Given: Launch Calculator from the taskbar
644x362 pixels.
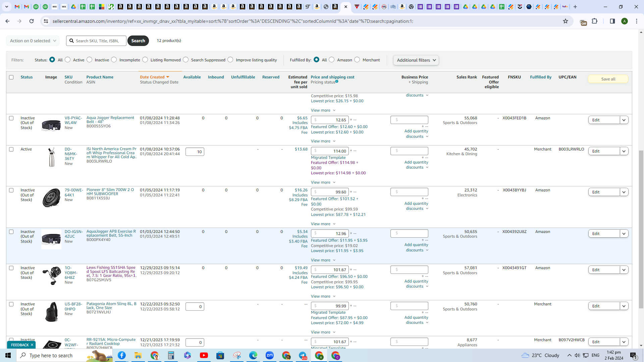Looking at the screenshot, I should 171,355.
